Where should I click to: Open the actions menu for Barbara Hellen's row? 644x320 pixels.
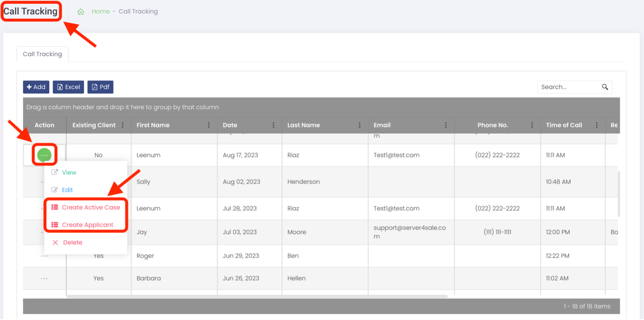44,279
